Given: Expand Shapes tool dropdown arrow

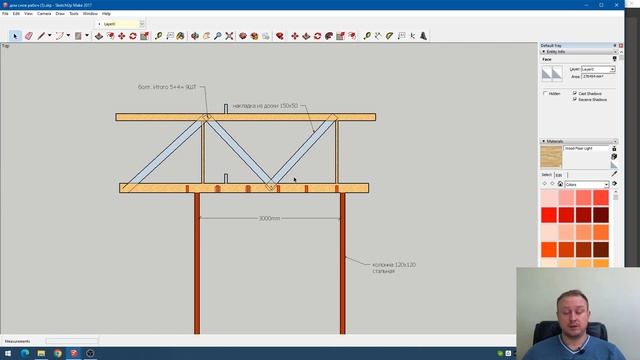Looking at the screenshot, I should click(x=87, y=36).
